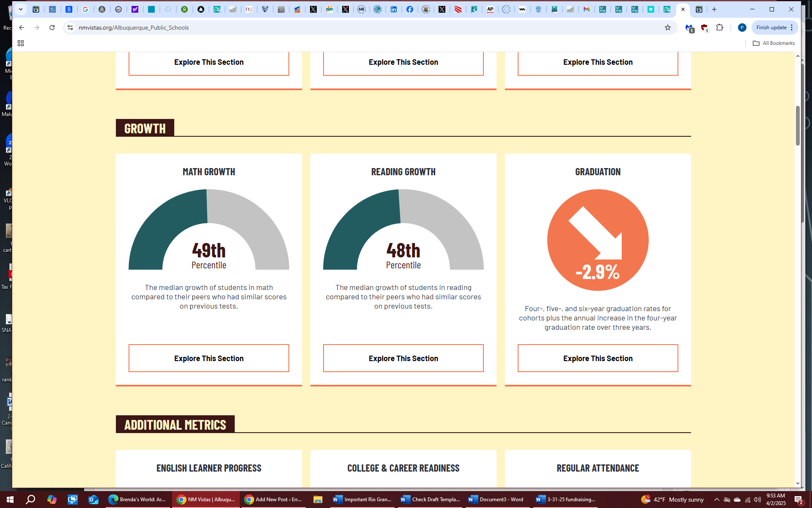Click the page vertical scrollbar thumb
The height and width of the screenshot is (508, 812).
(x=798, y=125)
